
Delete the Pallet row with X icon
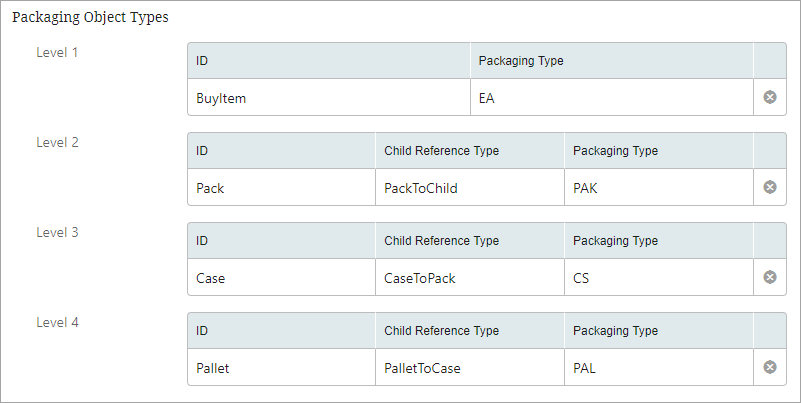click(x=769, y=367)
